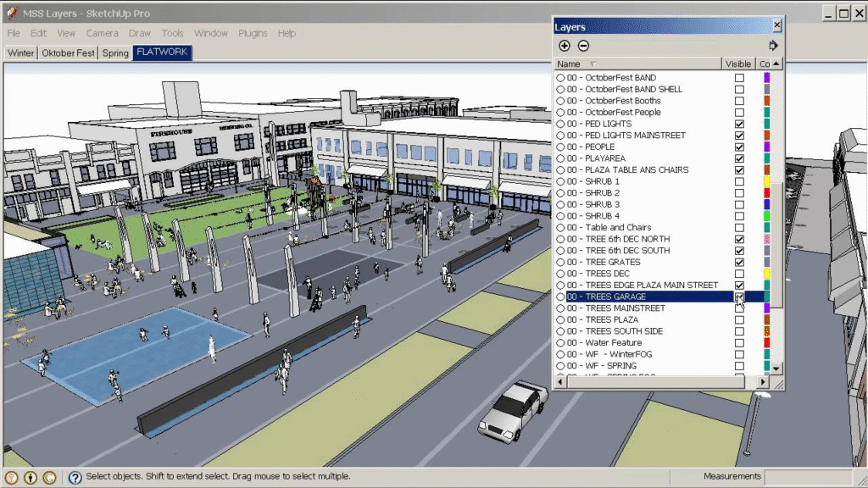Viewport: 868px width, 488px height.
Task: Click the help question mark icon in status bar
Action: (75, 478)
